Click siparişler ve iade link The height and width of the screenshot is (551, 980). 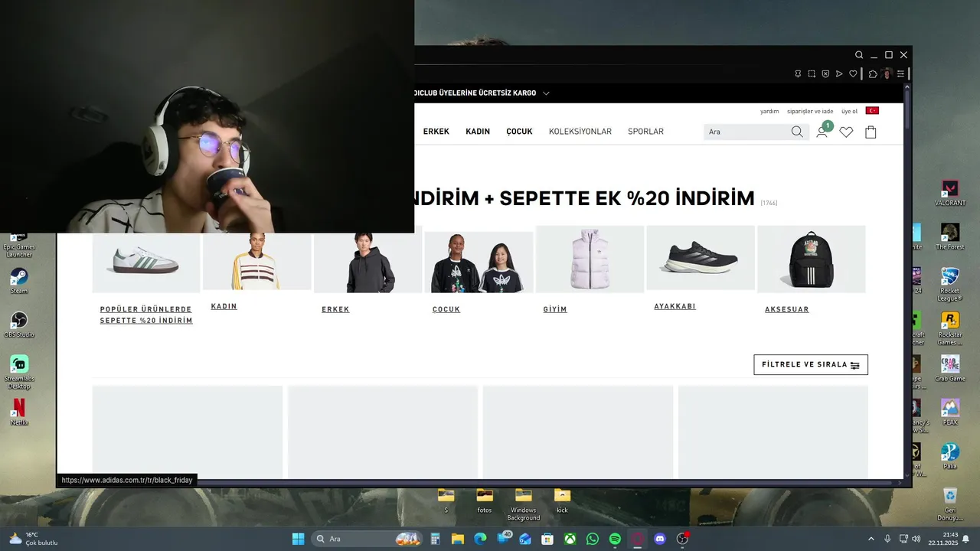(810, 111)
